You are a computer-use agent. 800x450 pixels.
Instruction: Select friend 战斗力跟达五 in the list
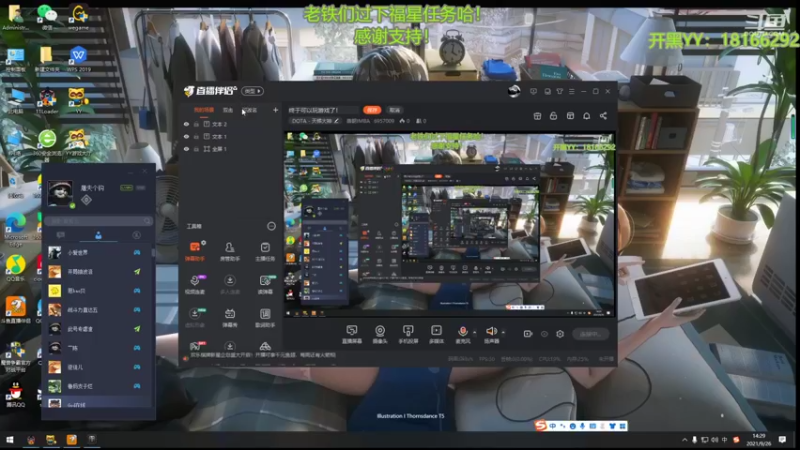pos(98,310)
